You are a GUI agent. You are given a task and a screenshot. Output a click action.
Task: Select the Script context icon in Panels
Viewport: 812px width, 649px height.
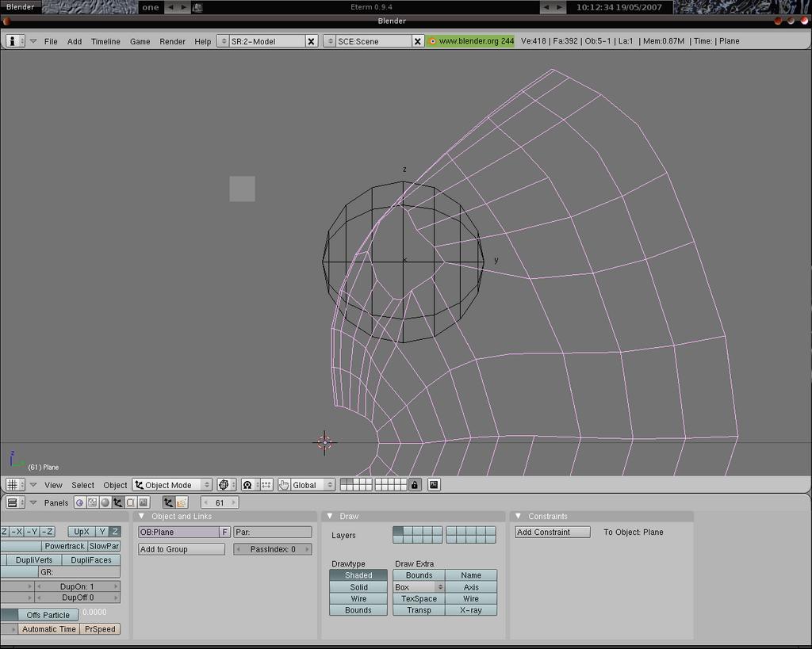[x=92, y=502]
